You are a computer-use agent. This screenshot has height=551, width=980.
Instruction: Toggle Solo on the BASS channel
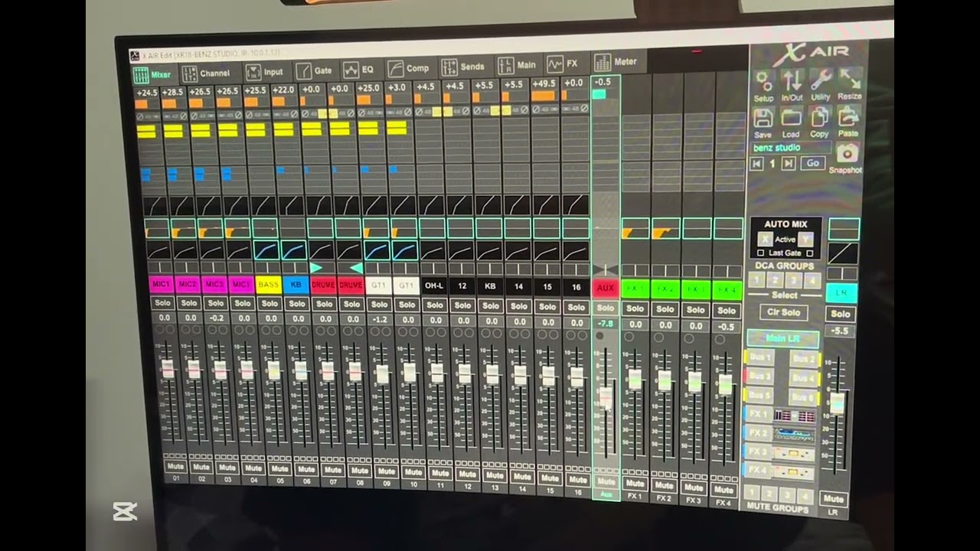click(x=269, y=303)
